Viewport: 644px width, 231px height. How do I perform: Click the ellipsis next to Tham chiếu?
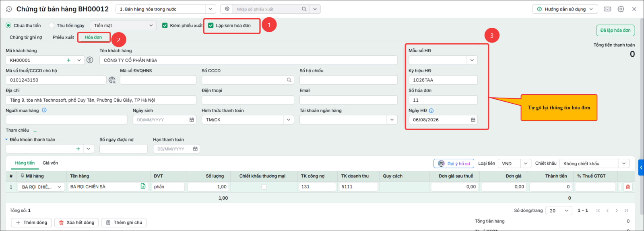(35, 130)
